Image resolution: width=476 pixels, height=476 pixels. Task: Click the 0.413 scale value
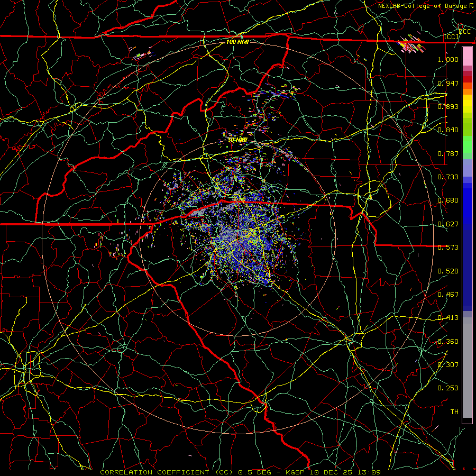[448, 318]
